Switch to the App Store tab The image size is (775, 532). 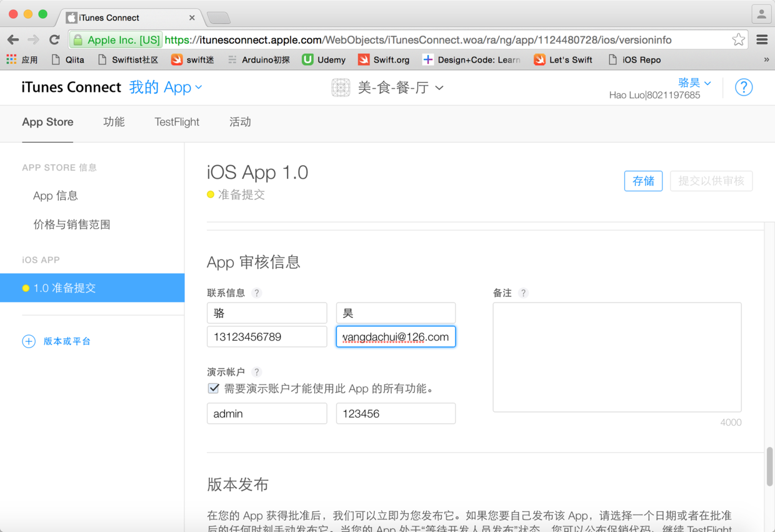pyautogui.click(x=47, y=122)
